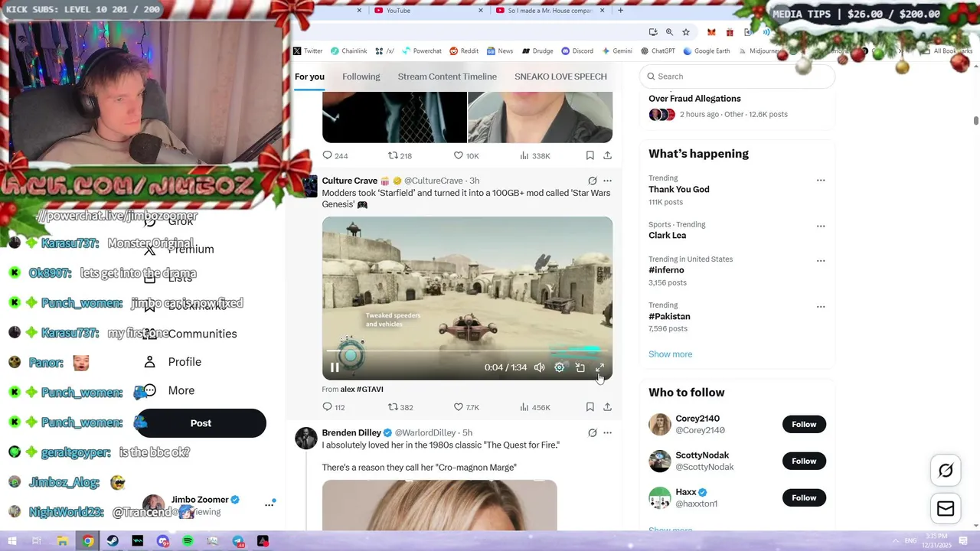Repost the Culture Crave post (382)
980x551 pixels.
[400, 407]
